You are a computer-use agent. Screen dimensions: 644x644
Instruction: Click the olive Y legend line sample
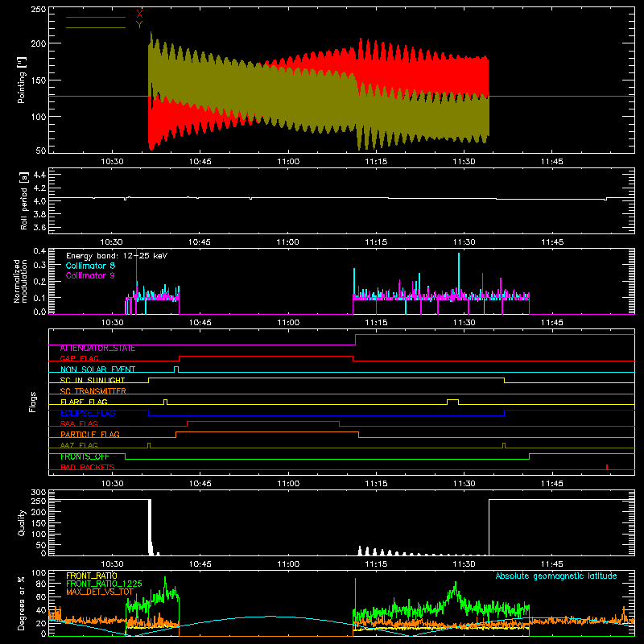tap(96, 27)
